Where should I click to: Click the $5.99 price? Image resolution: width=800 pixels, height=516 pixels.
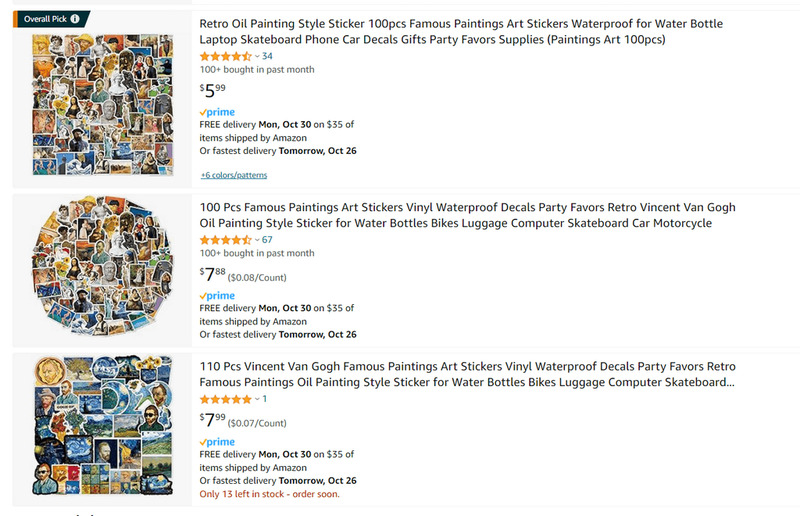click(212, 90)
